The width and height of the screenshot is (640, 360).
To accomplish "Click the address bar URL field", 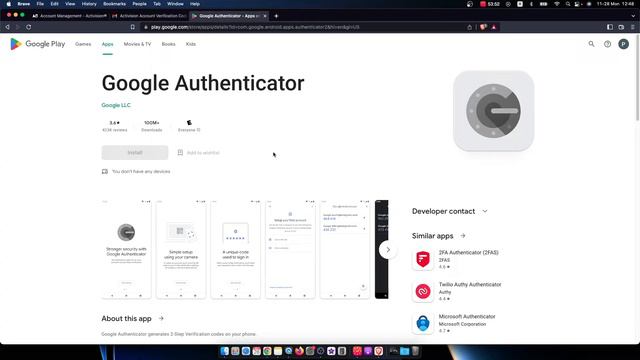I will 302,27.
